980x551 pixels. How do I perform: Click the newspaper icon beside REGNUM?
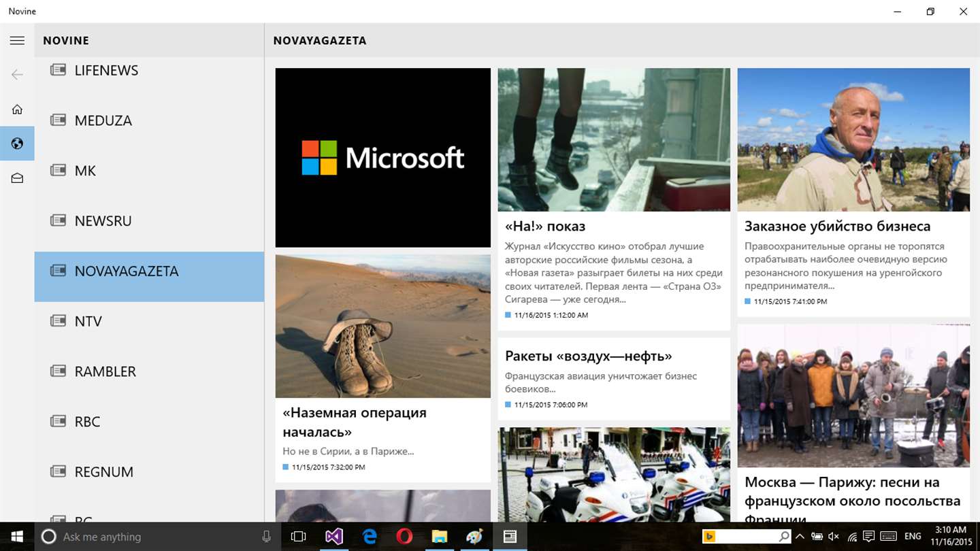[58, 471]
